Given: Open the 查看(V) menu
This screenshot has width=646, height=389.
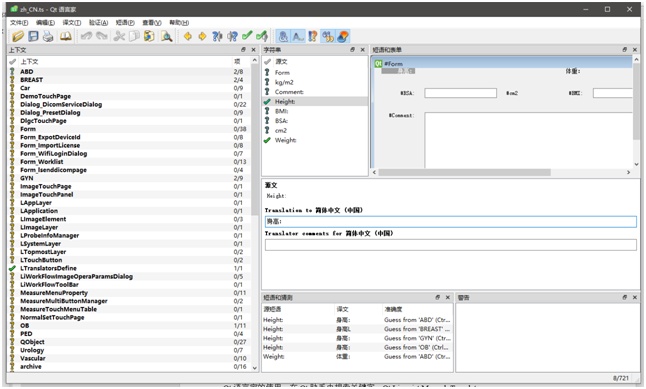Looking at the screenshot, I should pyautogui.click(x=152, y=23).
